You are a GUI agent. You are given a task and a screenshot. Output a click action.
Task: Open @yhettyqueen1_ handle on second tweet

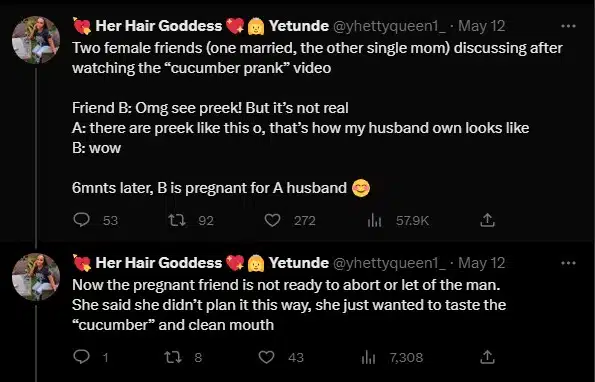click(x=389, y=263)
